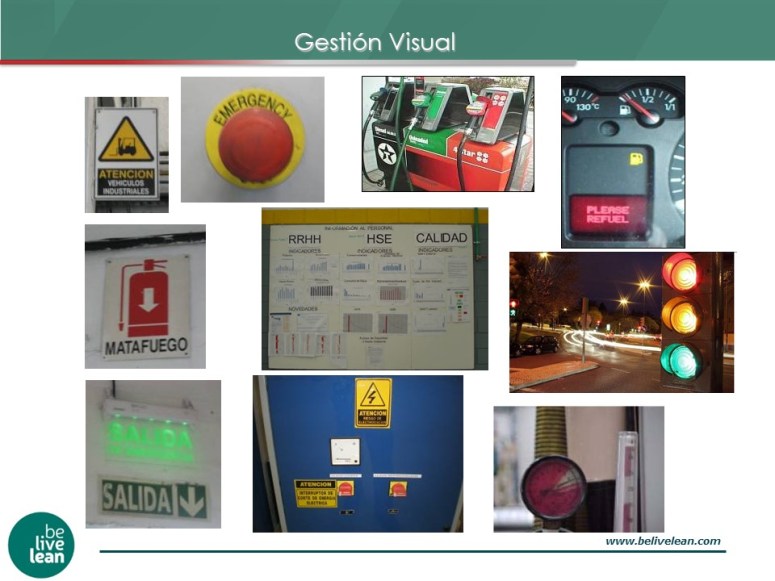Click the red traffic light lamp
The width and height of the screenshot is (775, 581).
pyautogui.click(x=680, y=272)
